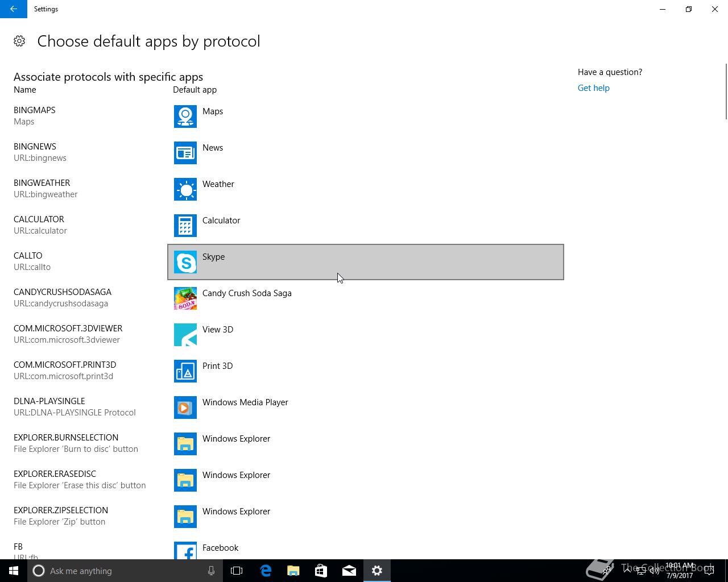
Task: Open the Action Center notifications icon
Action: coord(709,571)
